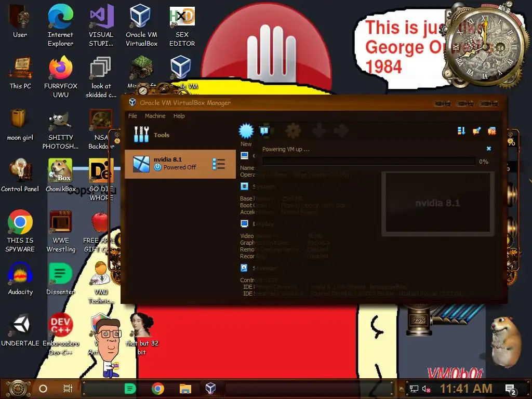Screen dimensions: 532x399
Task: Open the Machine menu in VirtualBox
Action: 155,116
